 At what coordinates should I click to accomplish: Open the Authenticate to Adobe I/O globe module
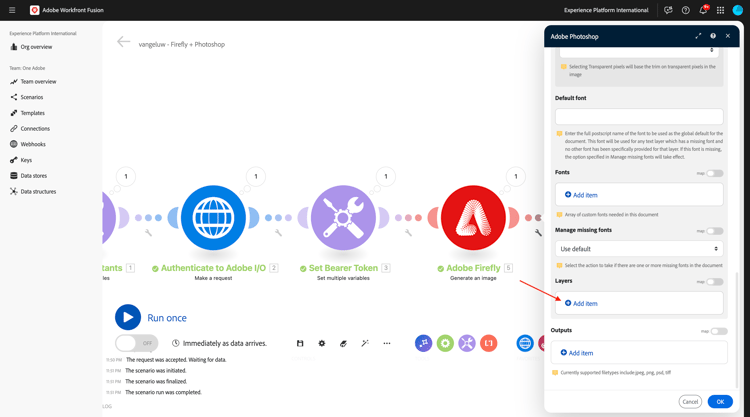tap(213, 218)
